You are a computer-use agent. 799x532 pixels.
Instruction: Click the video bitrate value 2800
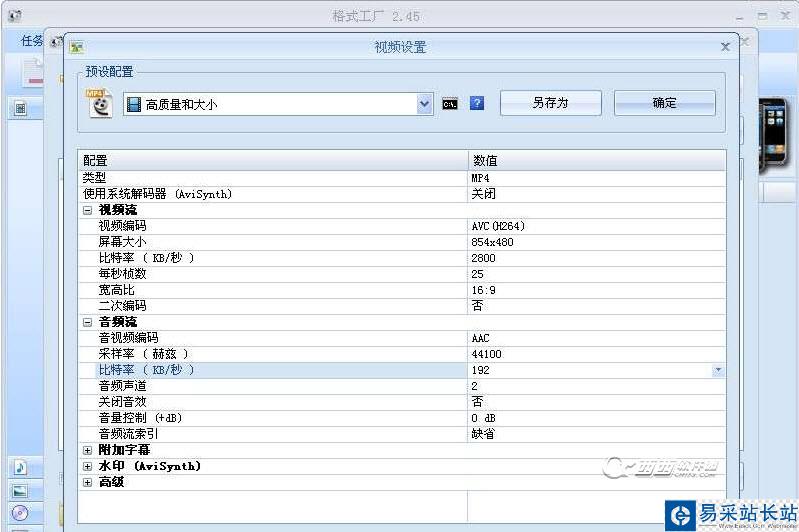point(597,258)
